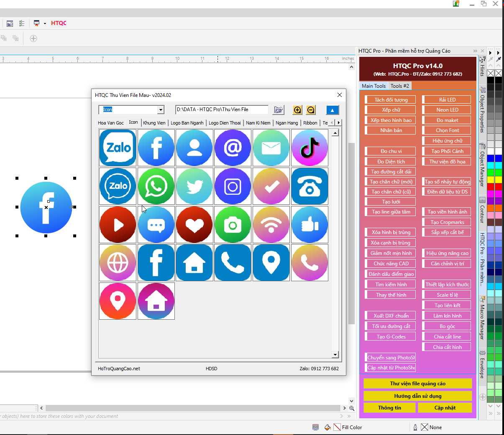
Task: Pick the blue swatch in color palette
Action: tap(490, 158)
